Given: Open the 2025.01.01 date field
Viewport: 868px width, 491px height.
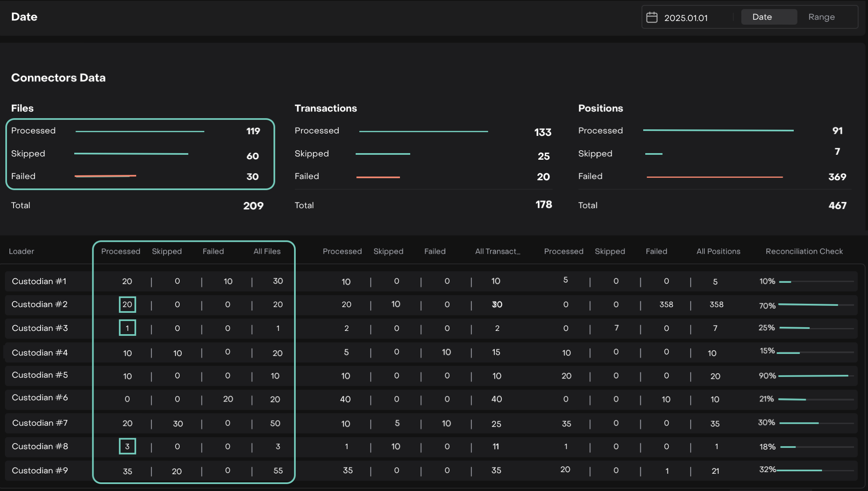Looking at the screenshot, I should [686, 18].
